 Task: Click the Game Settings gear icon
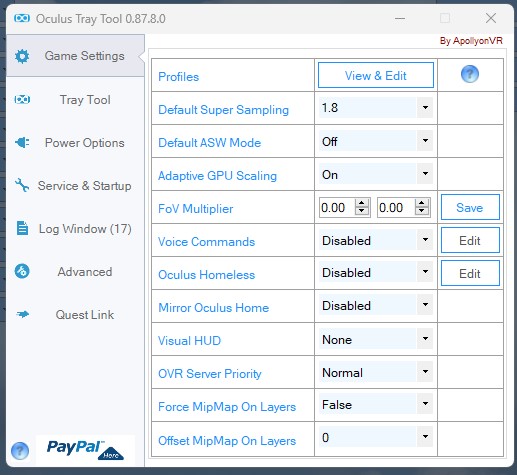(22, 56)
